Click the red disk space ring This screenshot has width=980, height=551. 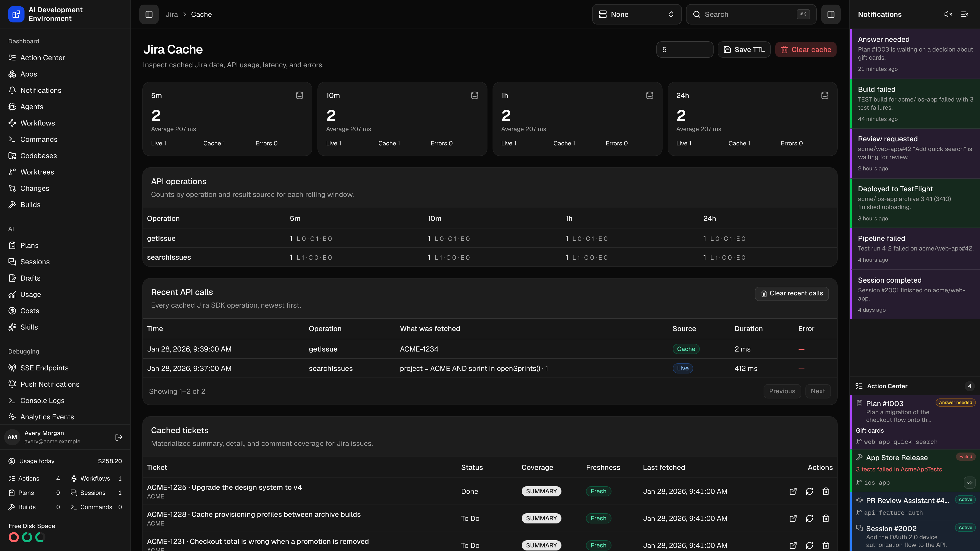[14, 537]
